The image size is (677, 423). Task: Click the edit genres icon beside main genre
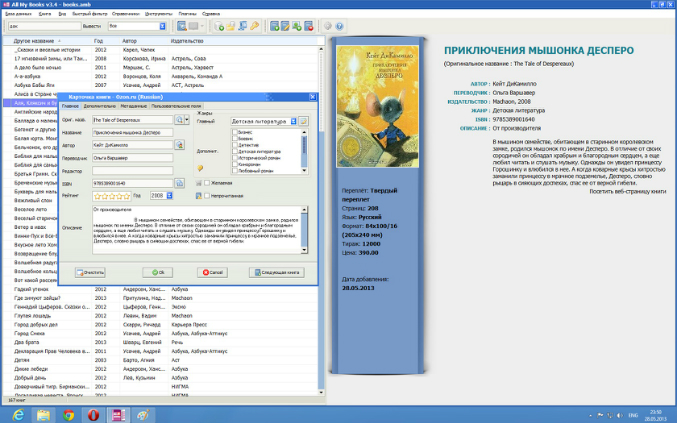303,120
